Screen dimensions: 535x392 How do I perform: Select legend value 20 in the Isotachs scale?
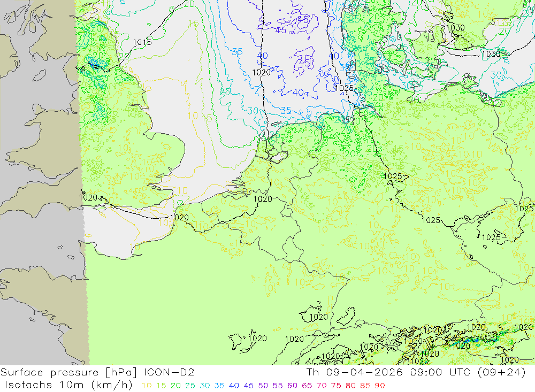(175, 386)
